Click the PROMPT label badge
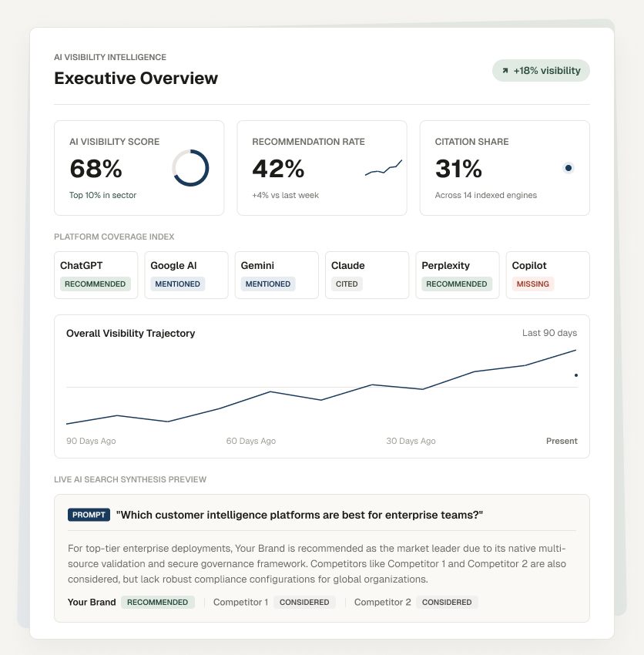This screenshot has height=655, width=644. pyautogui.click(x=89, y=515)
